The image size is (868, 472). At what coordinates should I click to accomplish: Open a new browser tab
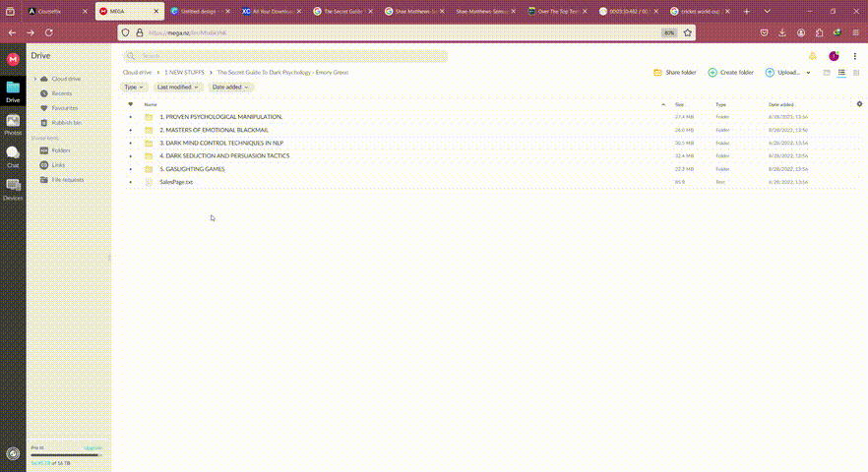click(747, 11)
